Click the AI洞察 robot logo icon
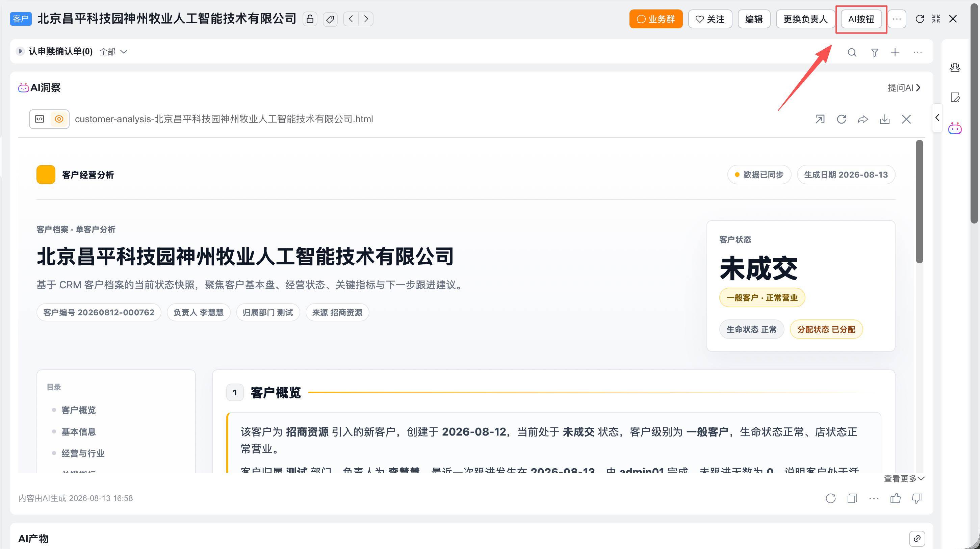Viewport: 980px width, 549px height. [x=24, y=88]
